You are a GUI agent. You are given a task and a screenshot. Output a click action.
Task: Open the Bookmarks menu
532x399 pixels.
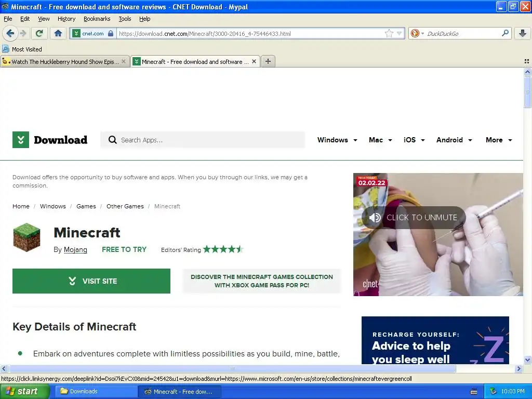[x=97, y=19]
